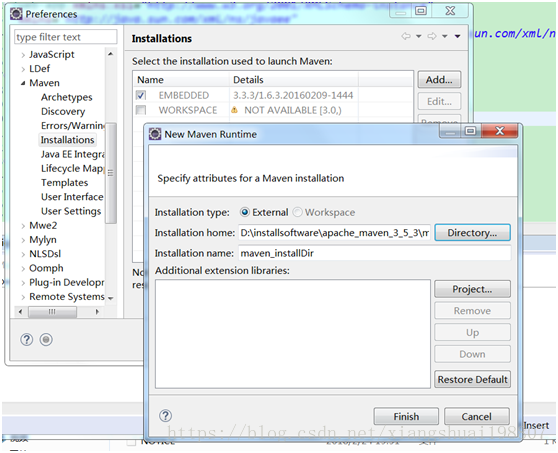Image resolution: width=558 pixels, height=453 pixels.
Task: Open User Settings preferences page
Action: [x=71, y=211]
